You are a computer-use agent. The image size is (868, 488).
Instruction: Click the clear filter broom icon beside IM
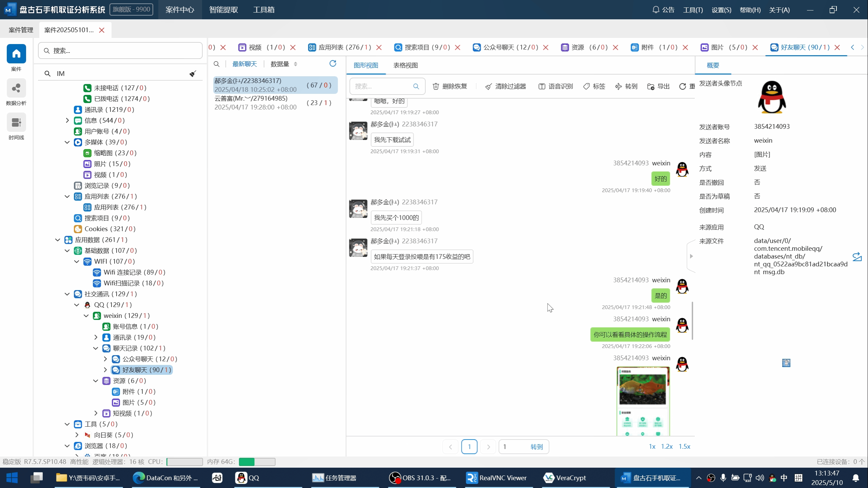pyautogui.click(x=193, y=74)
